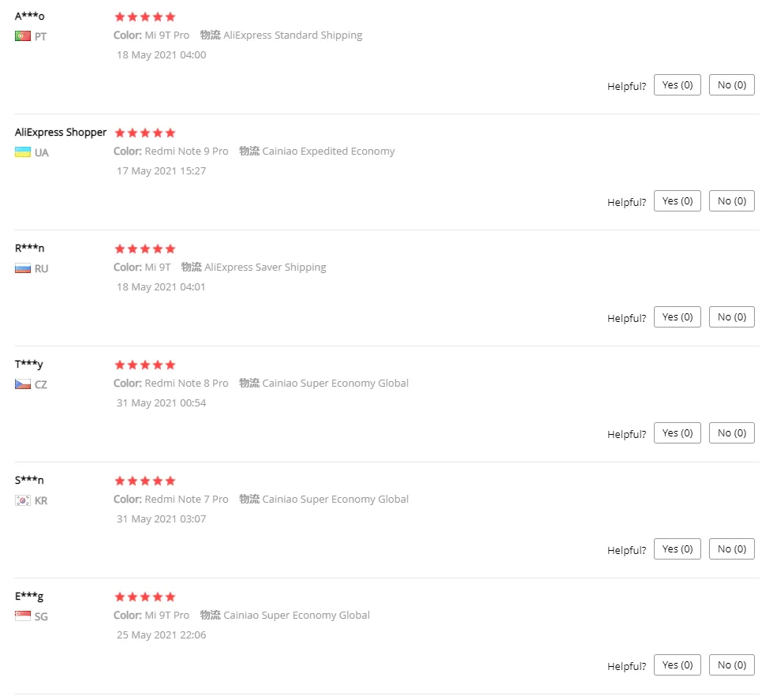Click the five-star rating on A***o's review
This screenshot has width=769, height=700.
145,17
